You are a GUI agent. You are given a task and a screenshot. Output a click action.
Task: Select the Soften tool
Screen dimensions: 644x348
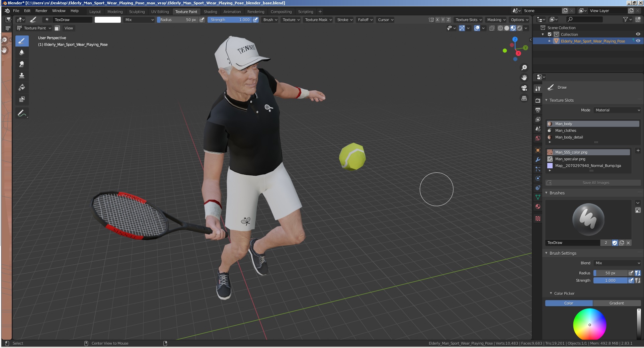[x=22, y=53]
